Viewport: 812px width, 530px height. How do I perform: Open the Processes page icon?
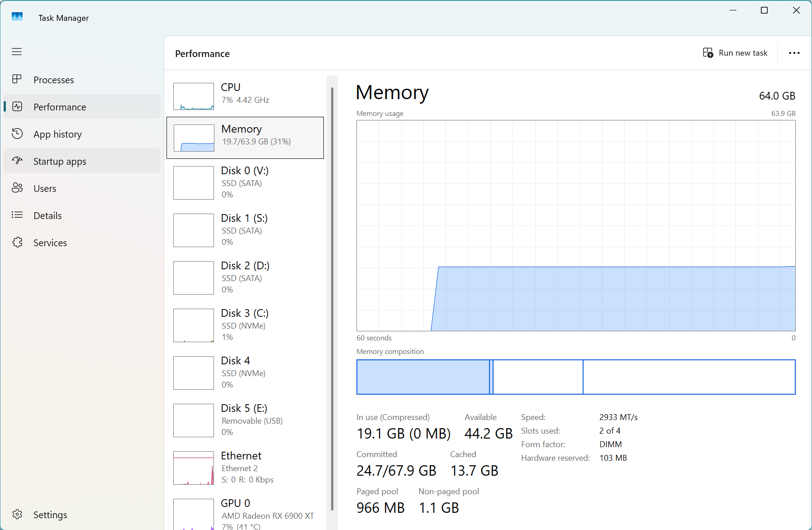pyautogui.click(x=17, y=79)
